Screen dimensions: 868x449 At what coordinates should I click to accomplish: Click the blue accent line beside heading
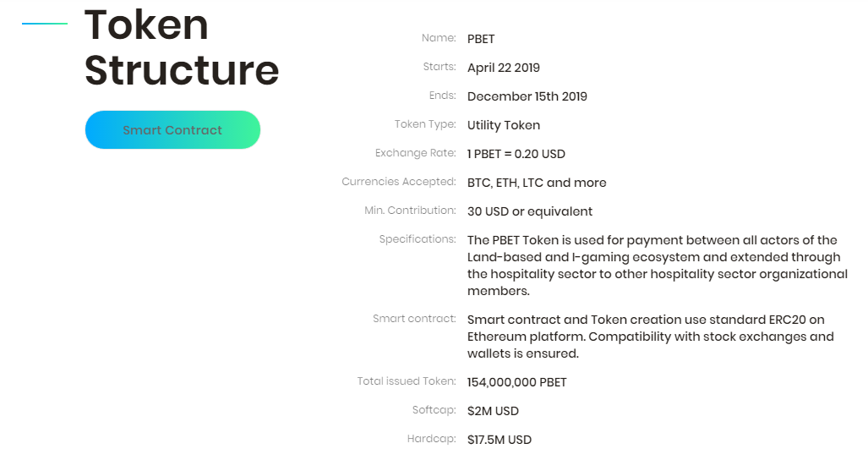(45, 24)
